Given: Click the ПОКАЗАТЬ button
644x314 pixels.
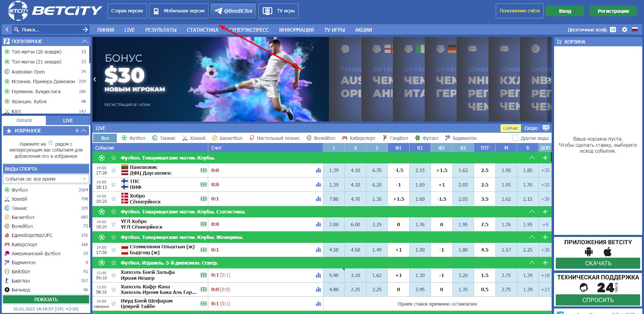Looking at the screenshot, I should coord(46,299).
